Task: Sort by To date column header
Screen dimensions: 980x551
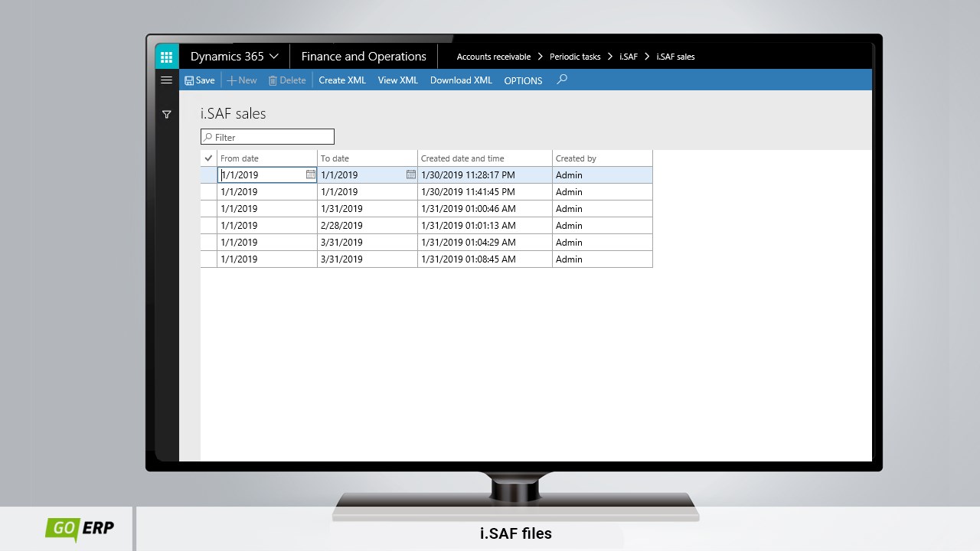Action: click(367, 158)
